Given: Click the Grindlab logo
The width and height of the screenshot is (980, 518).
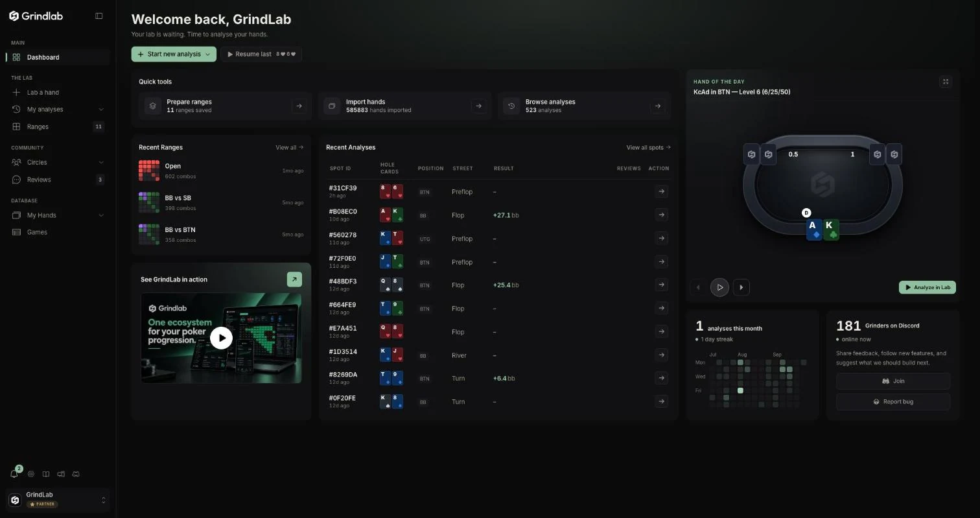Looking at the screenshot, I should tap(36, 16).
